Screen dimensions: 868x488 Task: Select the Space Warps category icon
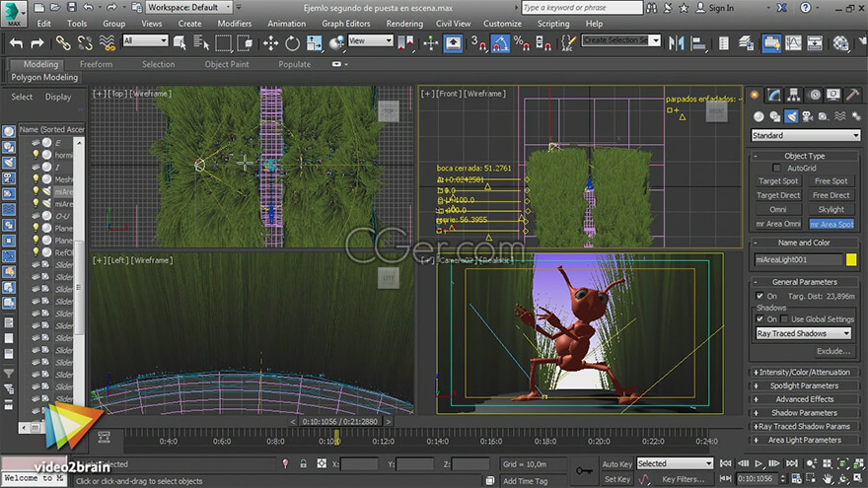[839, 116]
